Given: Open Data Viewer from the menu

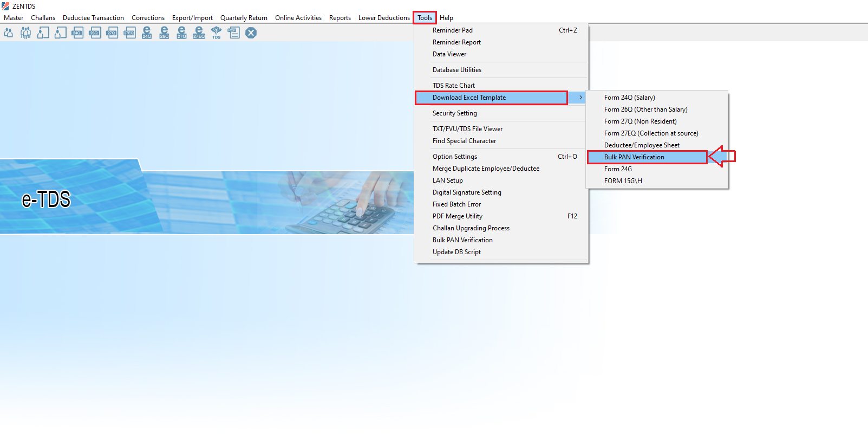Looking at the screenshot, I should [x=501, y=54].
